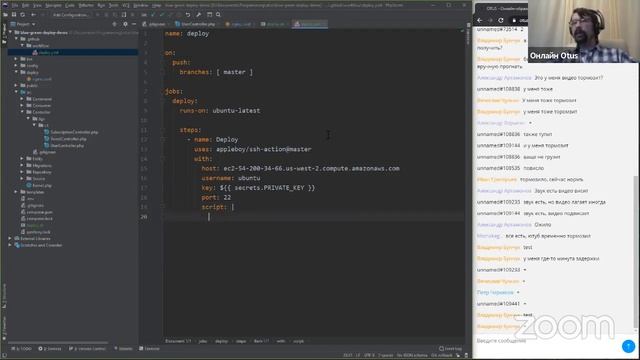Select nginx.conf in the project tree
This screenshot has height=360, width=640.
click(40, 79)
